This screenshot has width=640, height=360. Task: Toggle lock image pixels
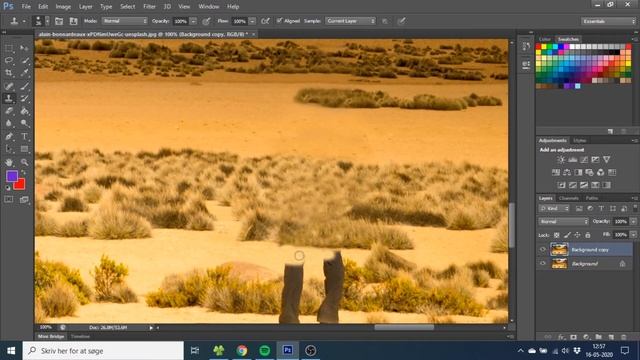pyautogui.click(x=567, y=235)
